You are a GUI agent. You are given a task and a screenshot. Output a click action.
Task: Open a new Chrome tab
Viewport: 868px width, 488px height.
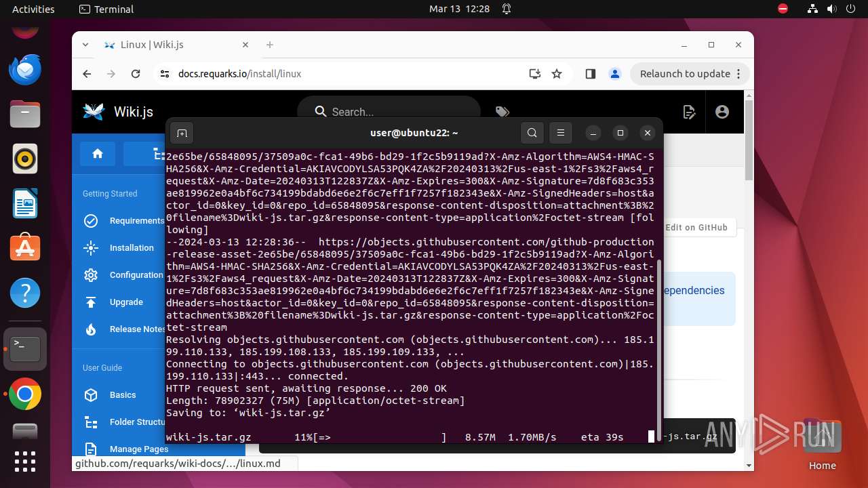click(270, 45)
